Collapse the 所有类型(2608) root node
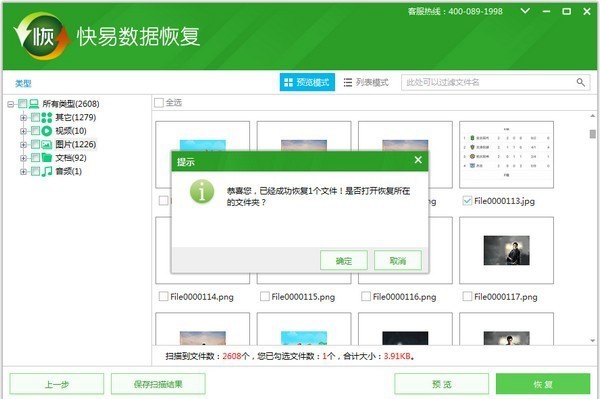 [x=11, y=104]
